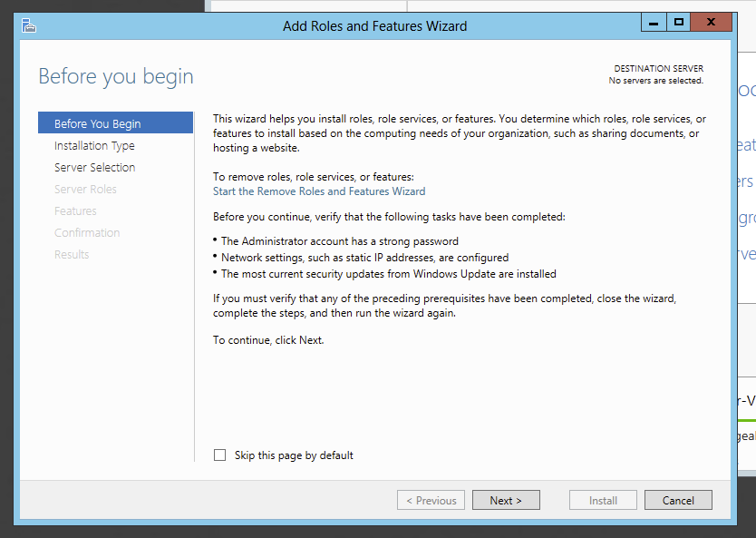Click the greyed-out Server Roles step

(x=85, y=190)
